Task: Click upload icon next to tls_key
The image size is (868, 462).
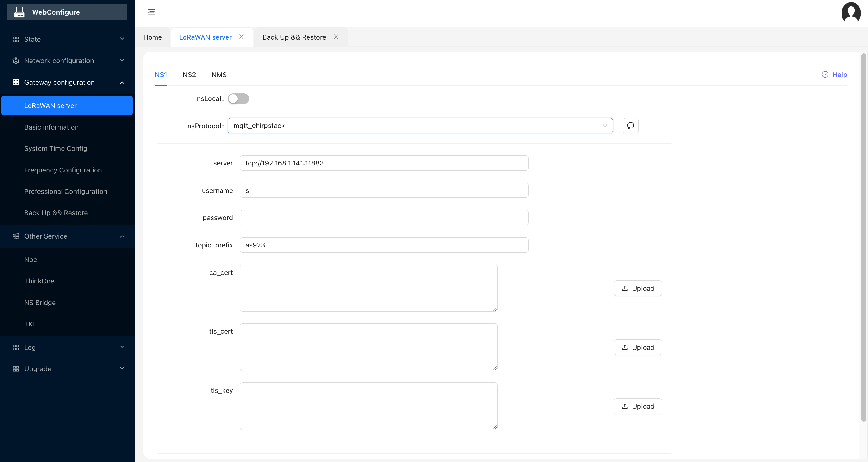Action: (x=625, y=406)
